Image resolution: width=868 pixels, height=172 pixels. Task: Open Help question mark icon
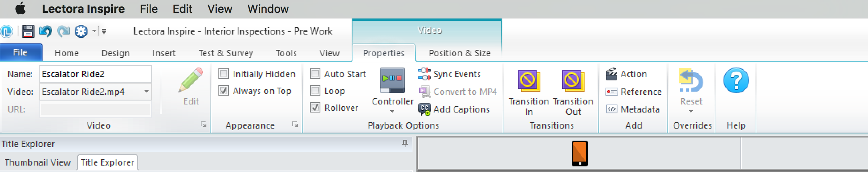(736, 80)
